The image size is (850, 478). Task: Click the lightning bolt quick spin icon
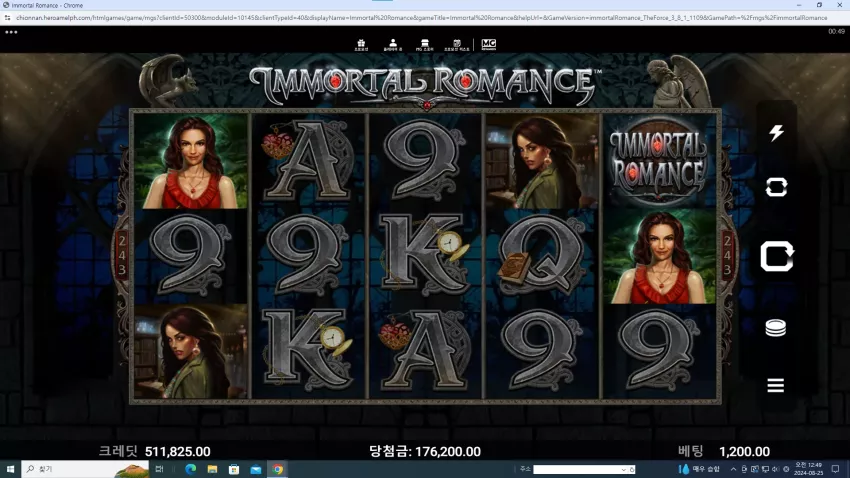click(776, 133)
